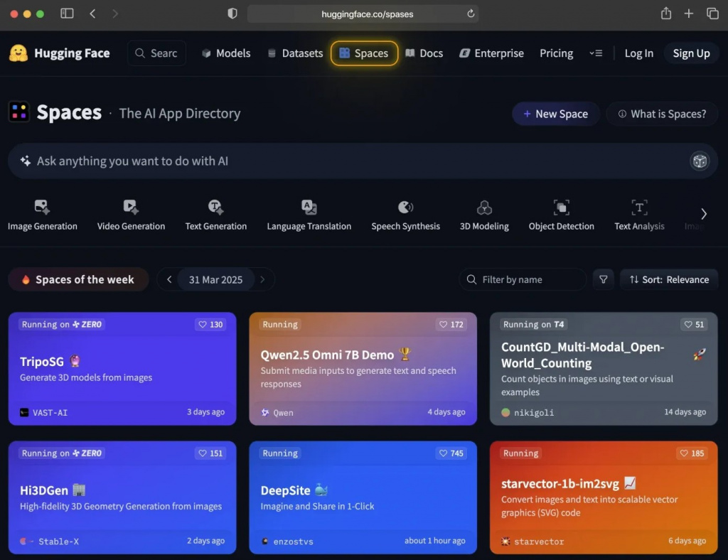The image size is (728, 560).
Task: Select the Video Generation category icon
Action: pos(131,208)
